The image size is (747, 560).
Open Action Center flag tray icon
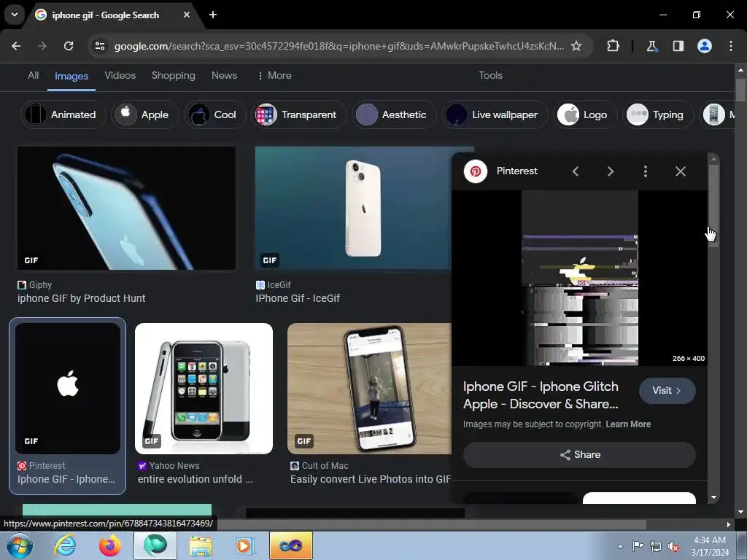pyautogui.click(x=638, y=545)
